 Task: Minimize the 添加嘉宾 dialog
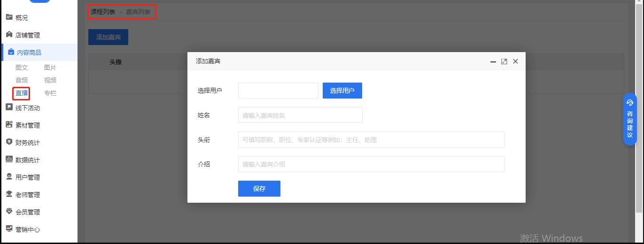(x=493, y=61)
